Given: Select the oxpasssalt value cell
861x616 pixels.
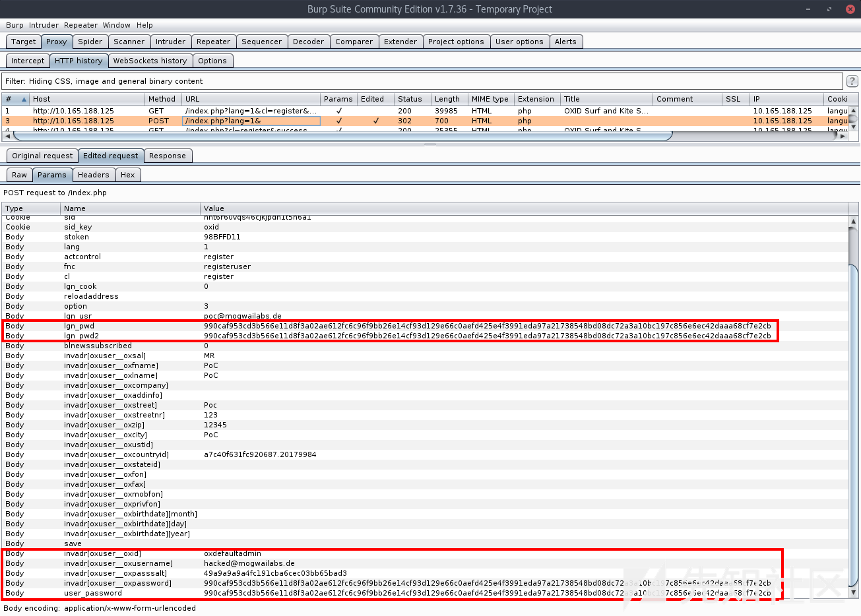Looking at the screenshot, I should click(x=275, y=573).
